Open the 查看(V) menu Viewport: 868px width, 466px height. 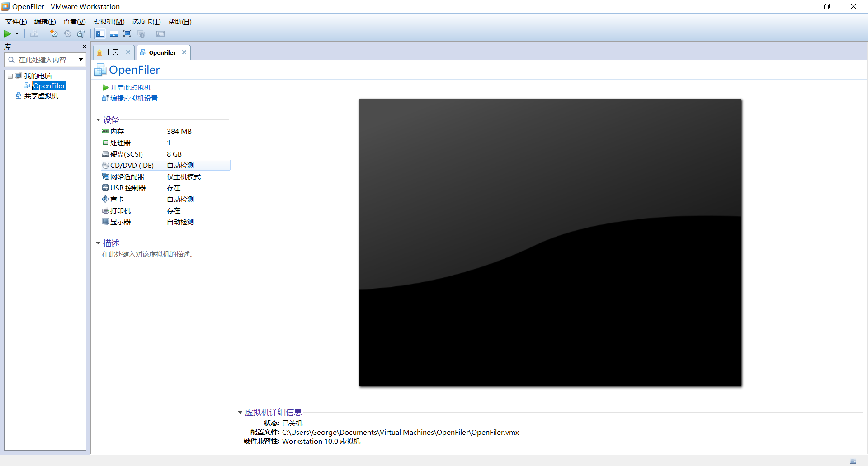tap(75, 21)
